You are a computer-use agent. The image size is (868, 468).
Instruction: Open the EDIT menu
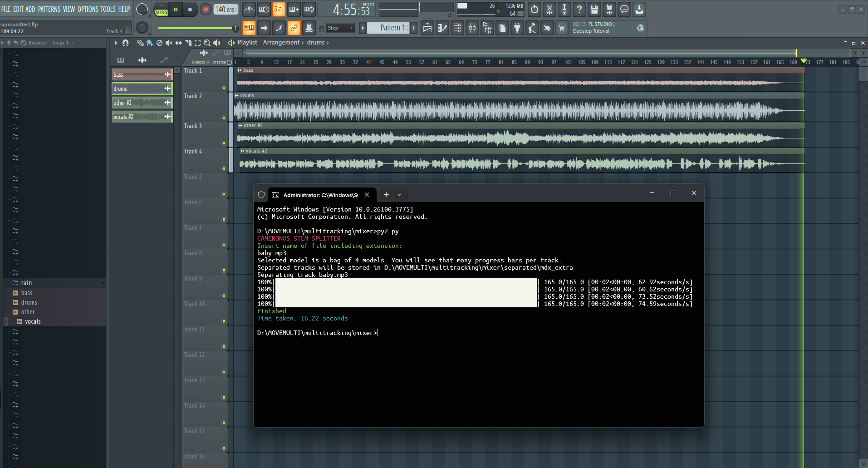18,9
